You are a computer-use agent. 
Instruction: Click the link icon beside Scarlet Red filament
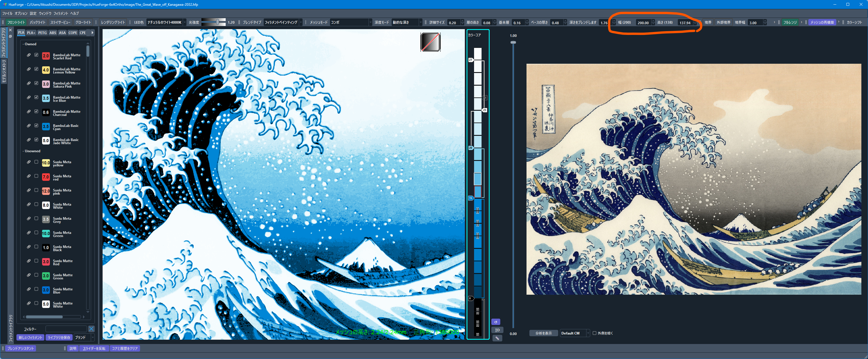29,55
